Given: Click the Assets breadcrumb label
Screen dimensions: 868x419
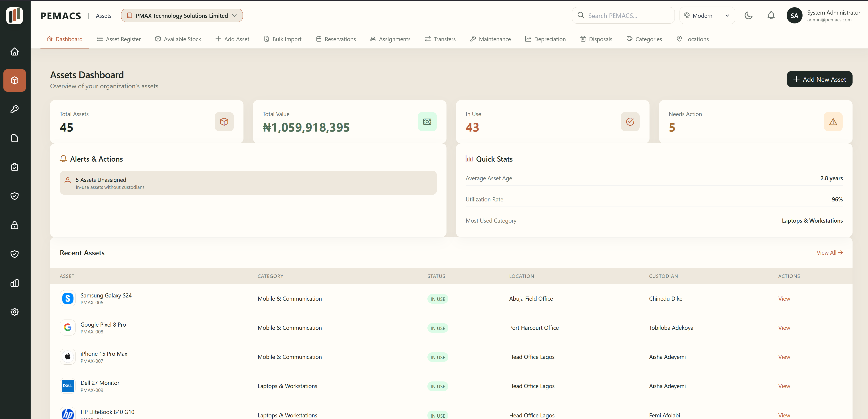Looking at the screenshot, I should 104,15.
